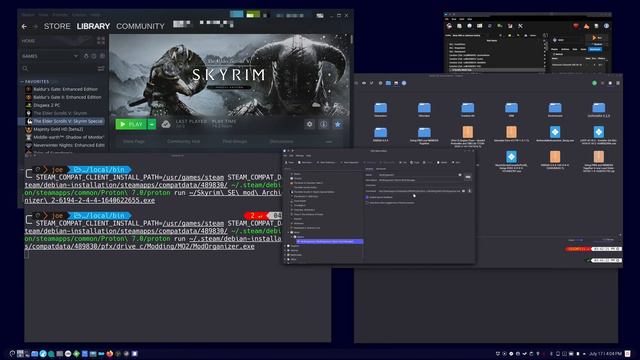Image resolution: width=640 pixels, height=360 pixels.
Task: Click the green PLAY button in Steam
Action: (x=131, y=124)
